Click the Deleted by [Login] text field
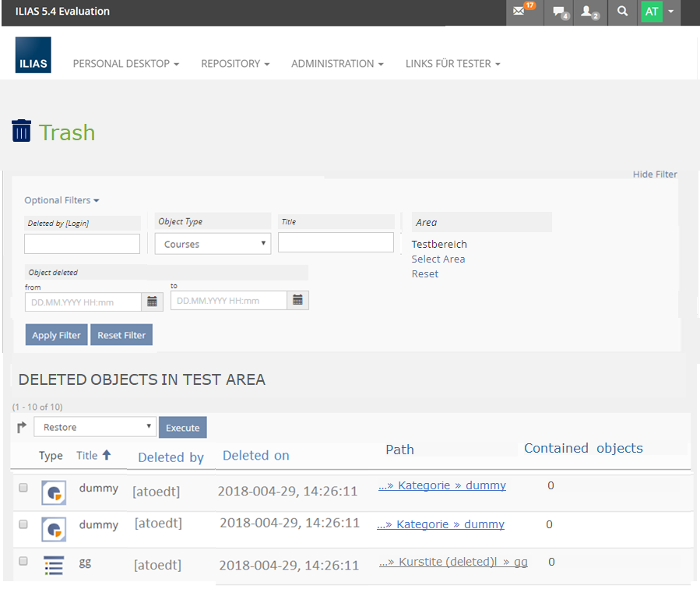The width and height of the screenshot is (700, 589). point(82,244)
